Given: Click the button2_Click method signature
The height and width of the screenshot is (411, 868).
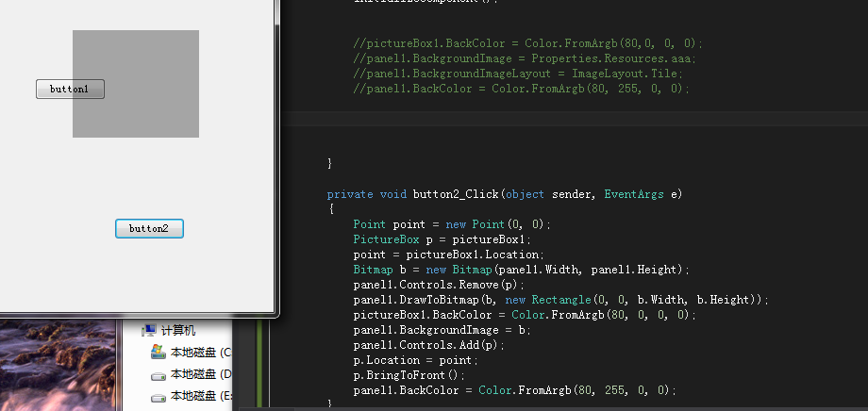Looking at the screenshot, I should pyautogui.click(x=505, y=194).
